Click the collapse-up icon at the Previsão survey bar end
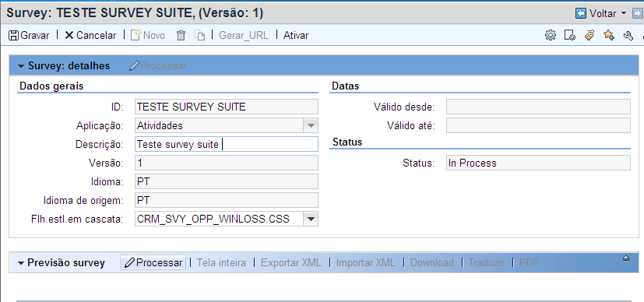 626,258
